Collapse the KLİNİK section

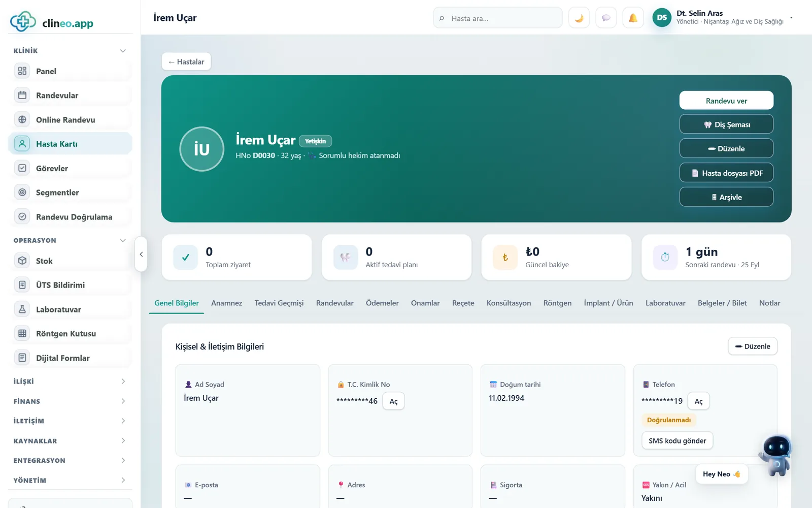point(122,51)
